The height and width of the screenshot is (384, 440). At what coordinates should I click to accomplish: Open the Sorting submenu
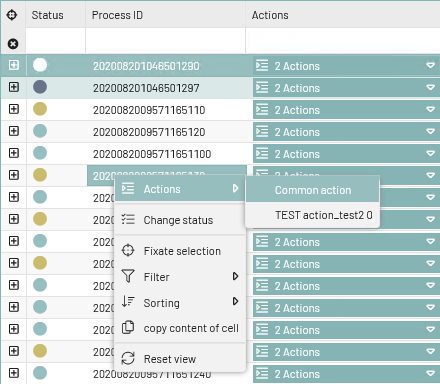coord(180,302)
